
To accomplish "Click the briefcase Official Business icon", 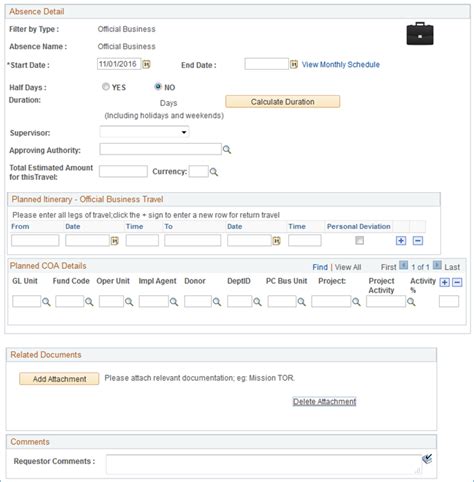I will click(x=420, y=34).
